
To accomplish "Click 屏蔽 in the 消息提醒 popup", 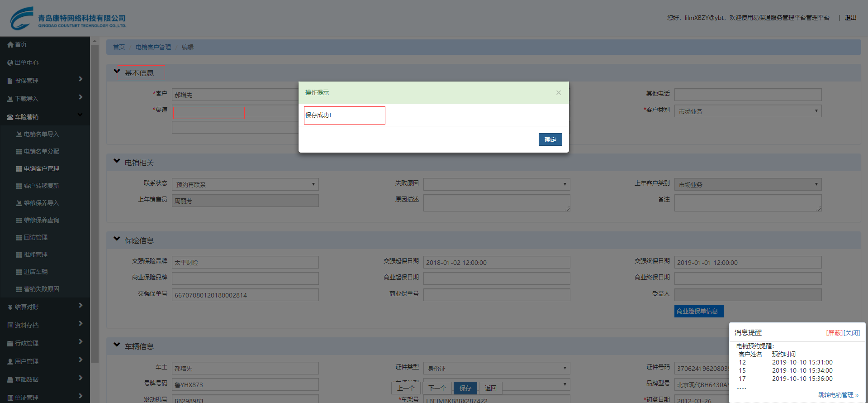I will coord(834,333).
